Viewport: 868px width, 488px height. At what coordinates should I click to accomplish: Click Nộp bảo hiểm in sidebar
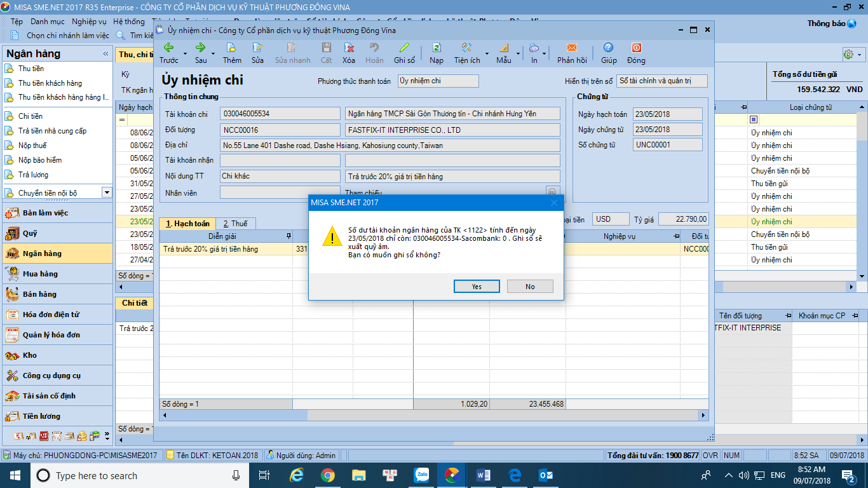click(40, 160)
